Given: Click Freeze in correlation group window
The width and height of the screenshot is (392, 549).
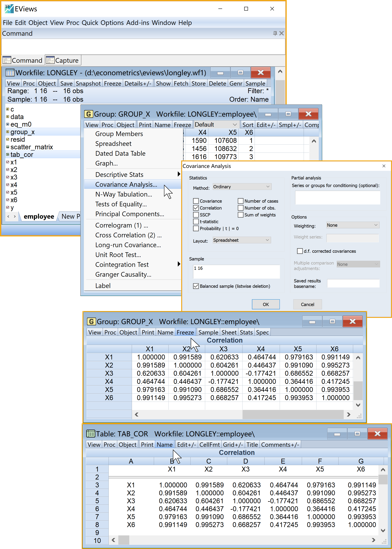Looking at the screenshot, I should coord(185,332).
